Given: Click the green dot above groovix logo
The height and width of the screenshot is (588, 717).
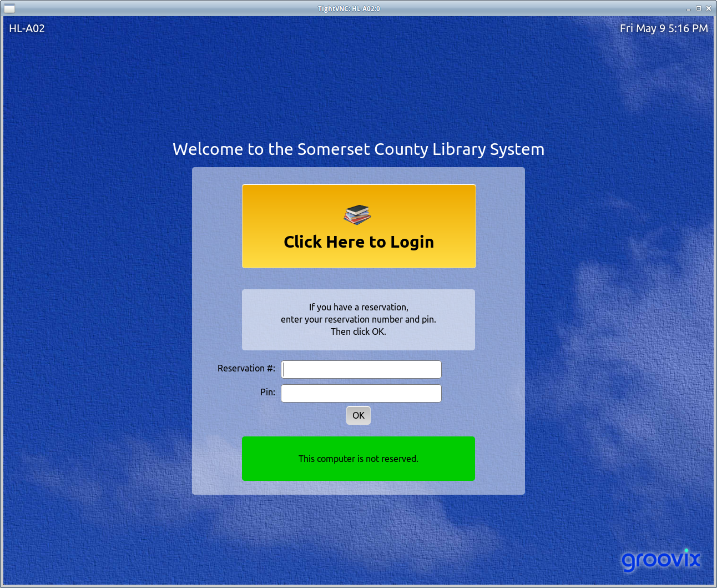Looking at the screenshot, I should [x=686, y=550].
